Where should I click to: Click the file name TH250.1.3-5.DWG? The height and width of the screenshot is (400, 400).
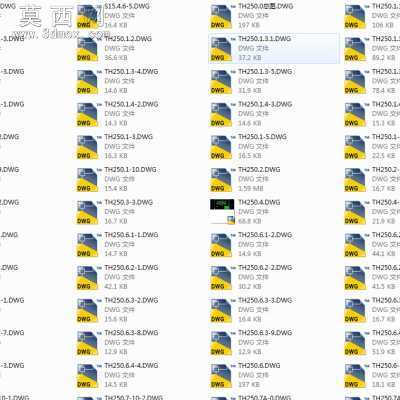265,72
